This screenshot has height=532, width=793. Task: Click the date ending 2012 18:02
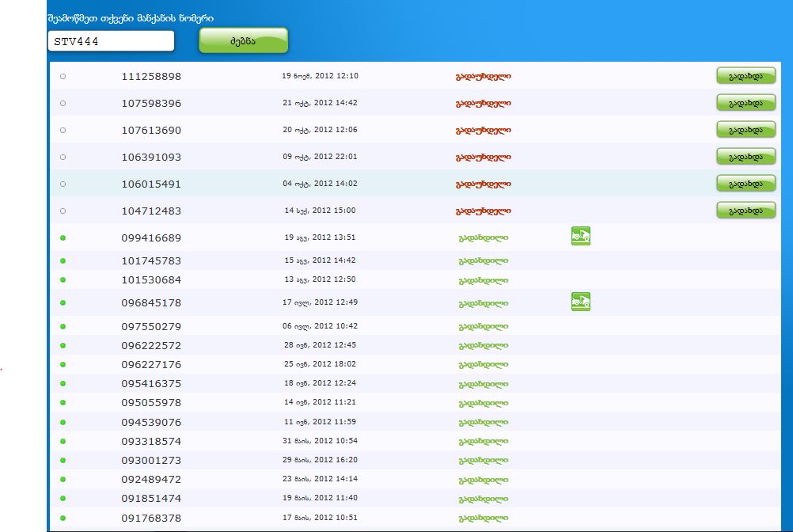pyautogui.click(x=321, y=364)
